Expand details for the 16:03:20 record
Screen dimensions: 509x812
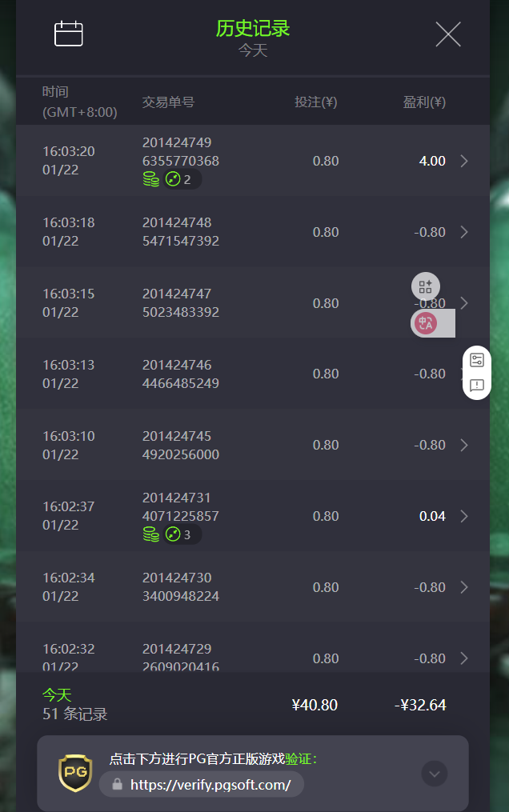464,161
